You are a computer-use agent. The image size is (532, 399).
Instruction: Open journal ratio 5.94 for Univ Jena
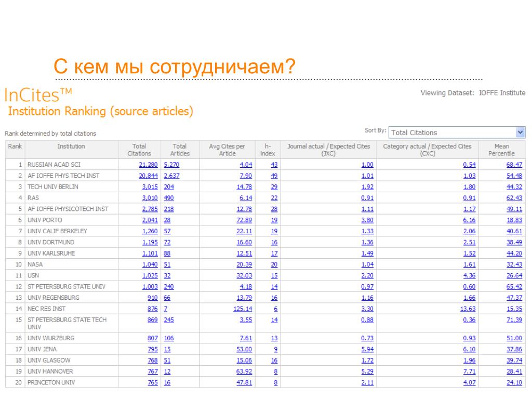[367, 349]
